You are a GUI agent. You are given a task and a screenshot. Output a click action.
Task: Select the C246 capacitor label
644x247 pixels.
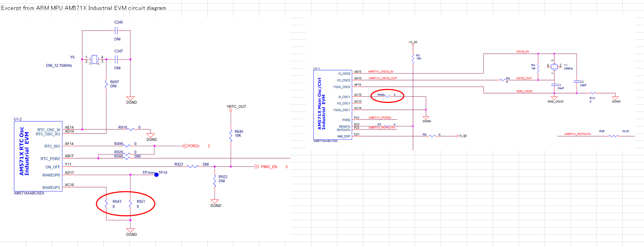(119, 22)
